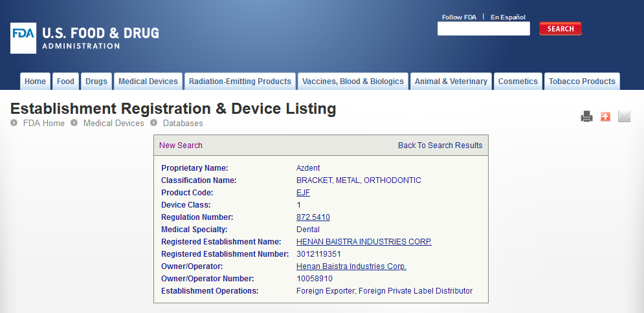
Task: Click the Classification Name label
Action: pyautogui.click(x=199, y=180)
